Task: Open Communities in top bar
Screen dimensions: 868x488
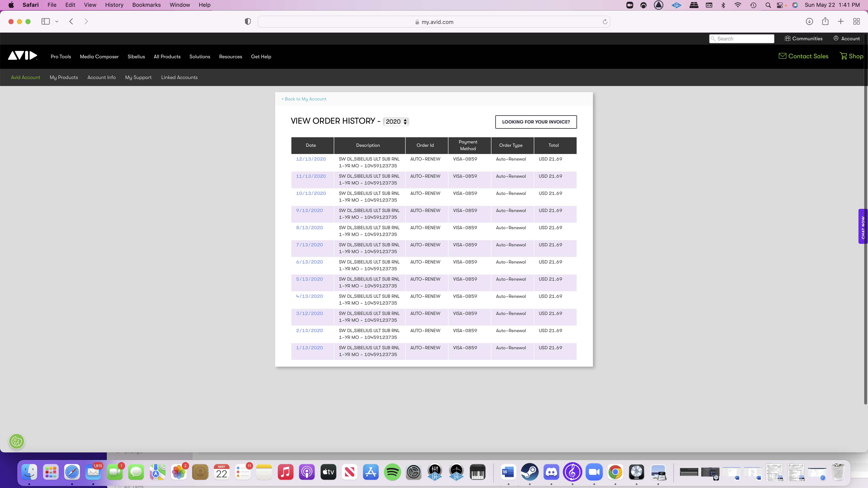Action: (x=803, y=39)
